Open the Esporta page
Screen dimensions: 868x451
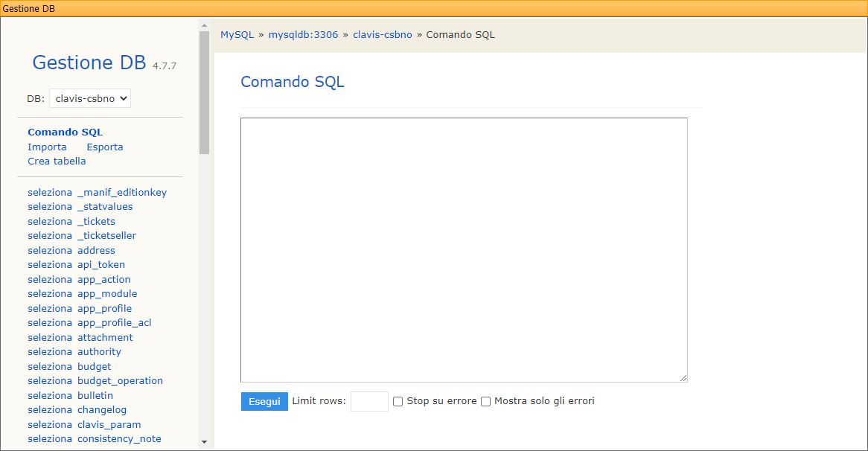coord(104,147)
